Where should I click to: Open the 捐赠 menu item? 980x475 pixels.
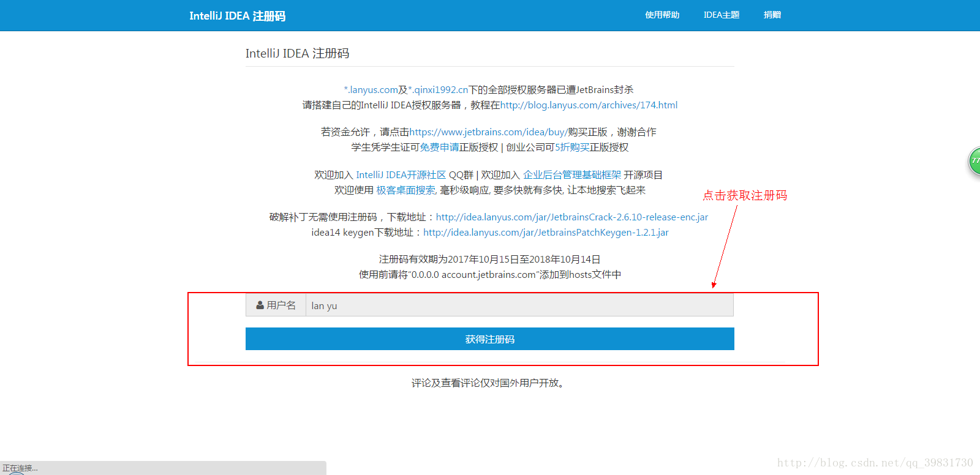pos(772,15)
